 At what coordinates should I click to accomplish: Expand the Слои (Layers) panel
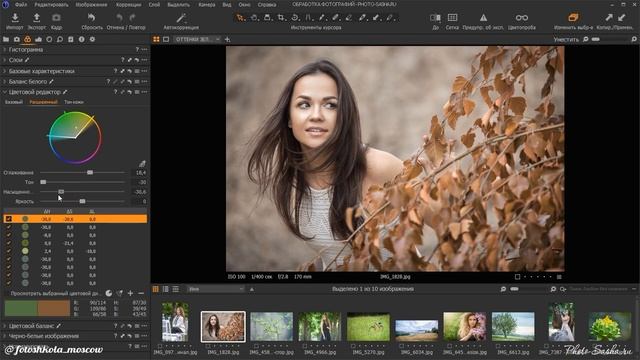(4, 60)
